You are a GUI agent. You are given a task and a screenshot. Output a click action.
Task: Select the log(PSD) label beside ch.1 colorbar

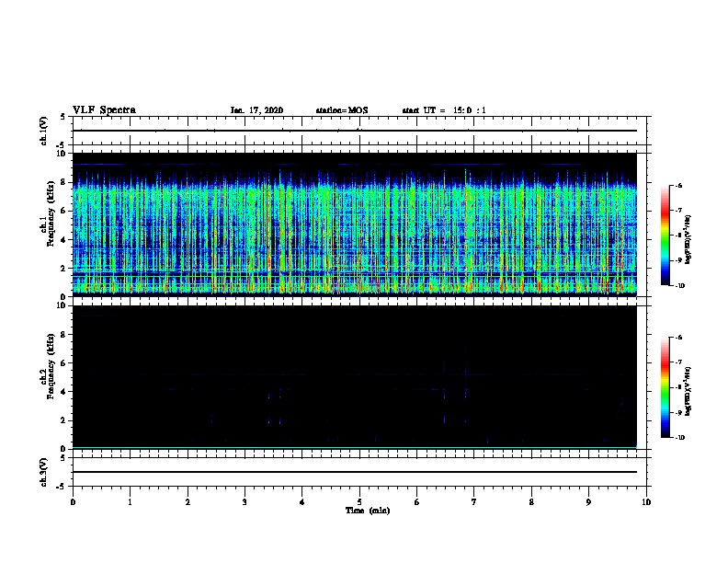pyautogui.click(x=688, y=240)
